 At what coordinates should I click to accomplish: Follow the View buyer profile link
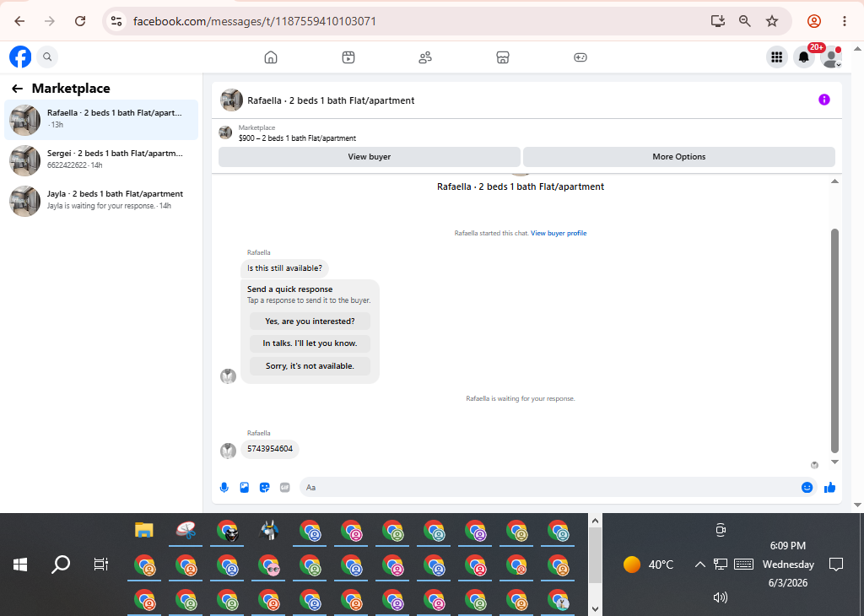pos(559,233)
